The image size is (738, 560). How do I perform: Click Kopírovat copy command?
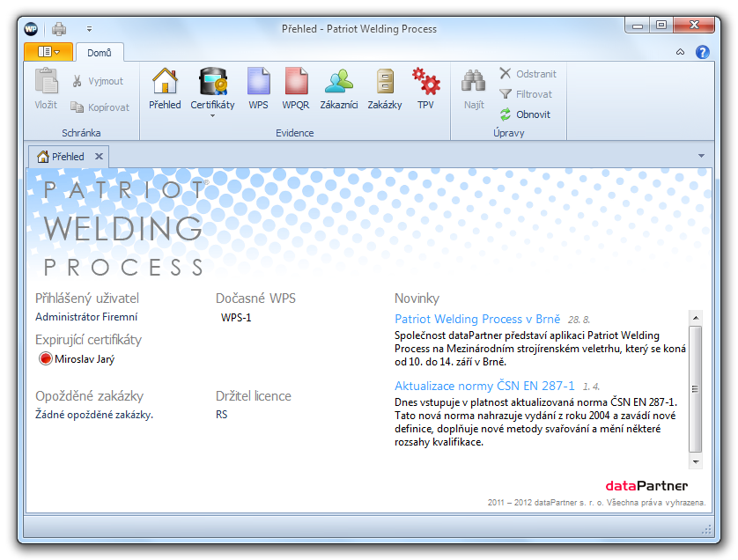tap(100, 107)
